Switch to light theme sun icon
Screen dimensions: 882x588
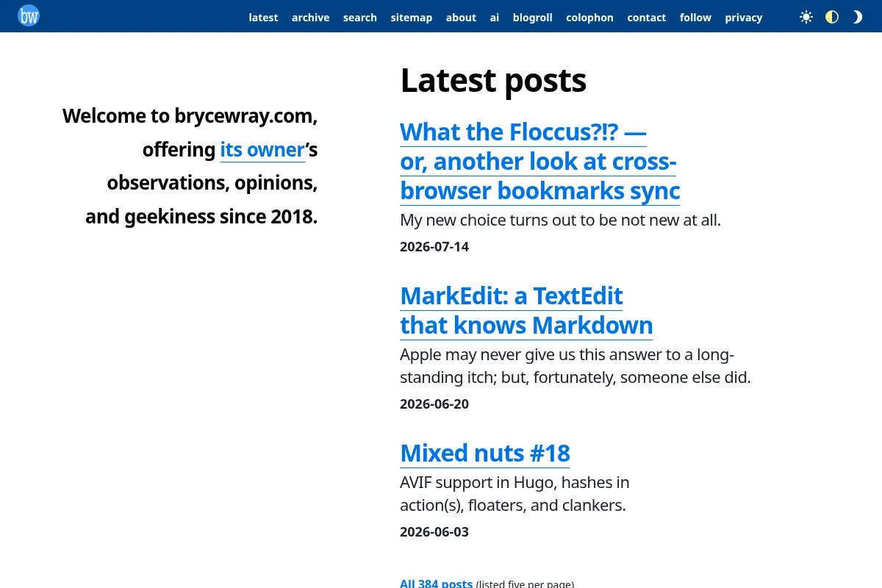click(x=806, y=17)
